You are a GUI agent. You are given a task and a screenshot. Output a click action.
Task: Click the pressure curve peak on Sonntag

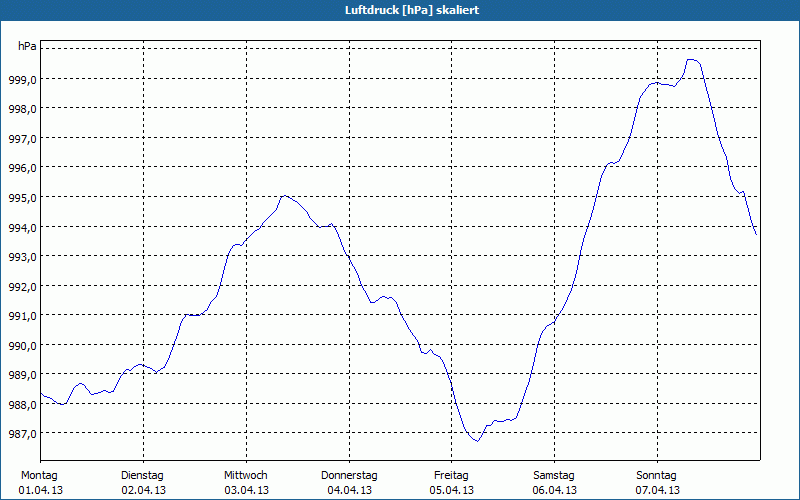(x=692, y=60)
